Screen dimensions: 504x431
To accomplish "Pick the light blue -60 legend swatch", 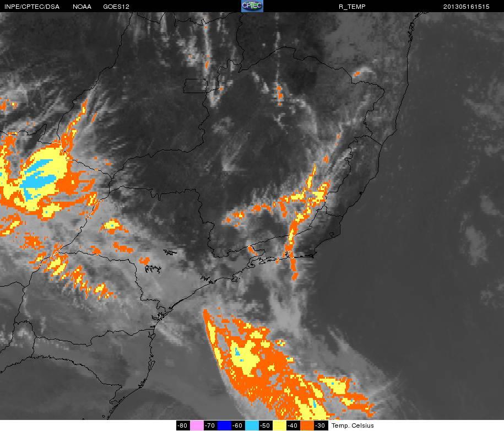I will click(x=252, y=425).
